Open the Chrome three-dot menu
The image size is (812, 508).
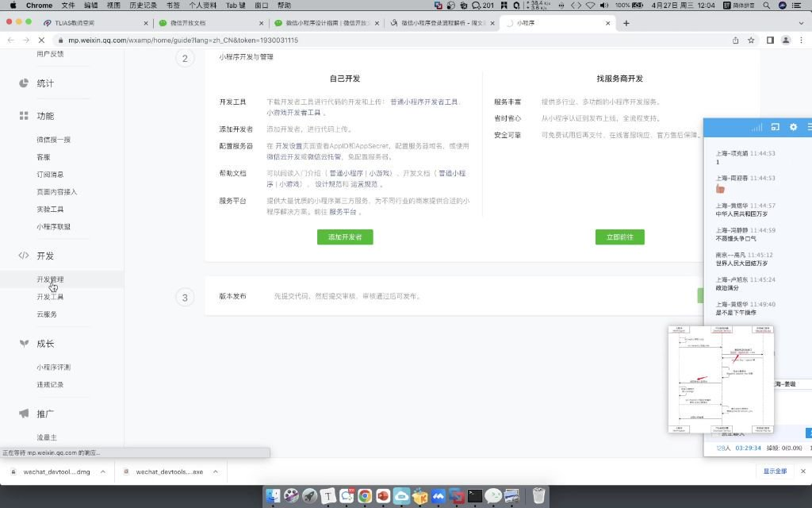801,40
